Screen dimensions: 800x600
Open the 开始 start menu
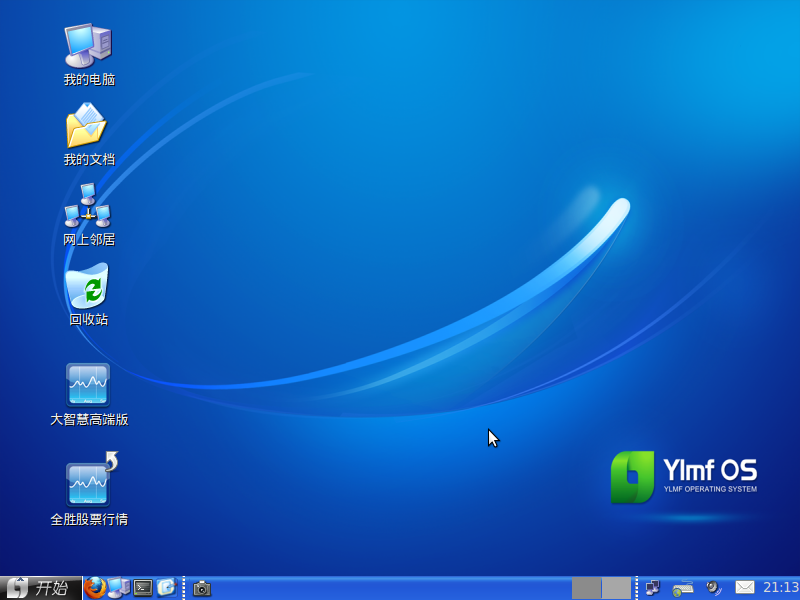pyautogui.click(x=41, y=588)
